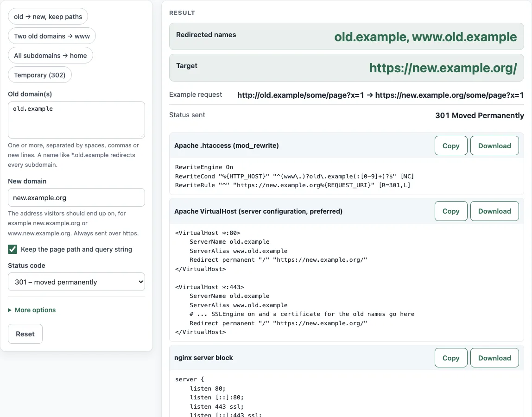Select the 'All subdomains → home' preset

click(50, 56)
